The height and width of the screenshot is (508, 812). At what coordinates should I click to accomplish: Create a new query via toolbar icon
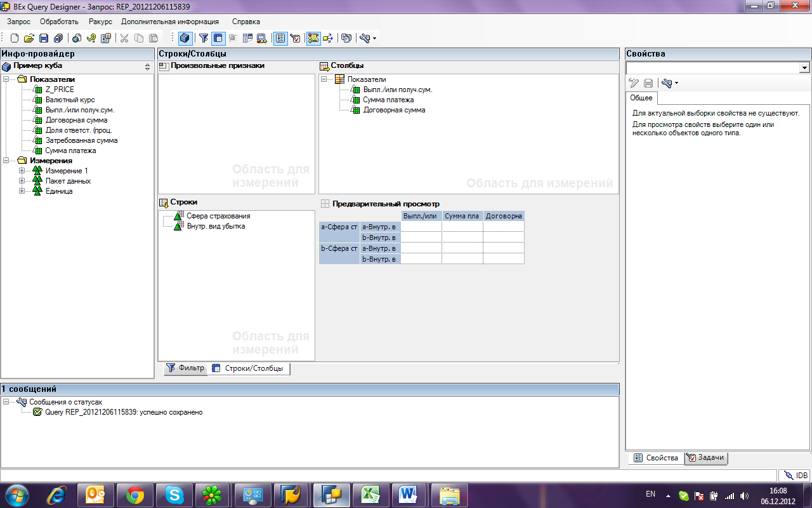pos(15,38)
